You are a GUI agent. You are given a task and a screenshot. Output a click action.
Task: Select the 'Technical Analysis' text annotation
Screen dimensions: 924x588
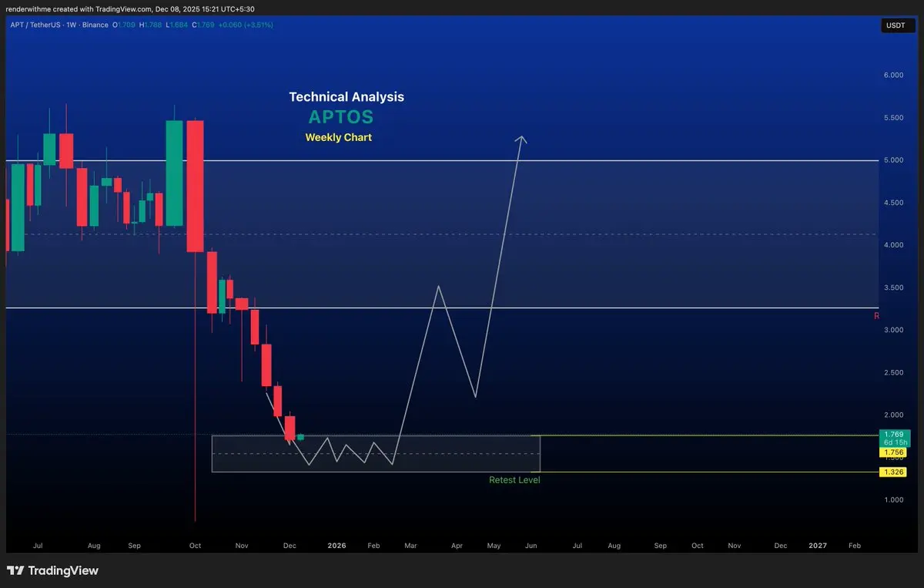coord(346,97)
